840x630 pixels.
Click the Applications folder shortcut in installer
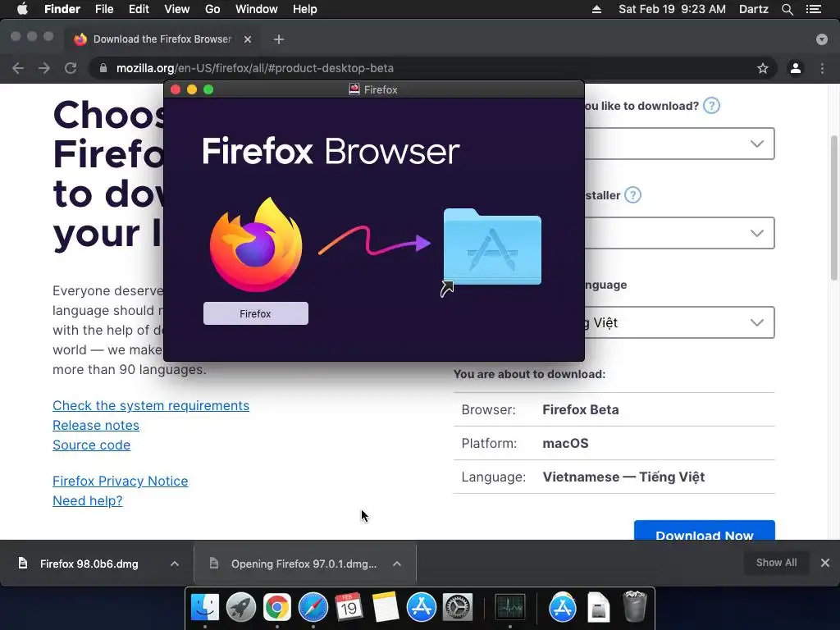492,248
